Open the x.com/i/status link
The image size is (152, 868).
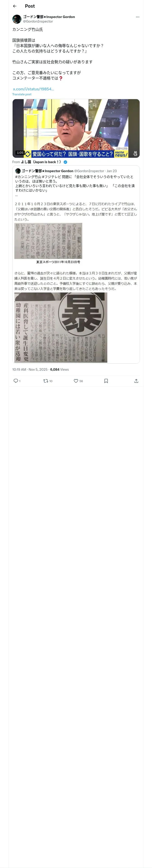click(33, 89)
